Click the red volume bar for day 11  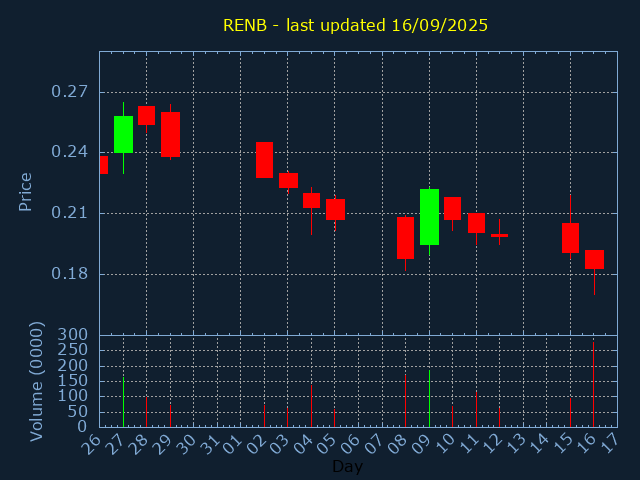click(476, 409)
